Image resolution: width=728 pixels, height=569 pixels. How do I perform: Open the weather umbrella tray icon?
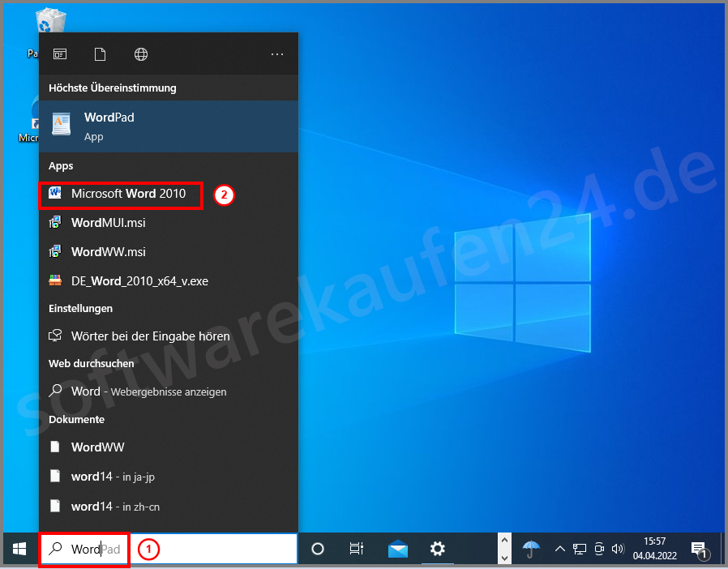531,549
